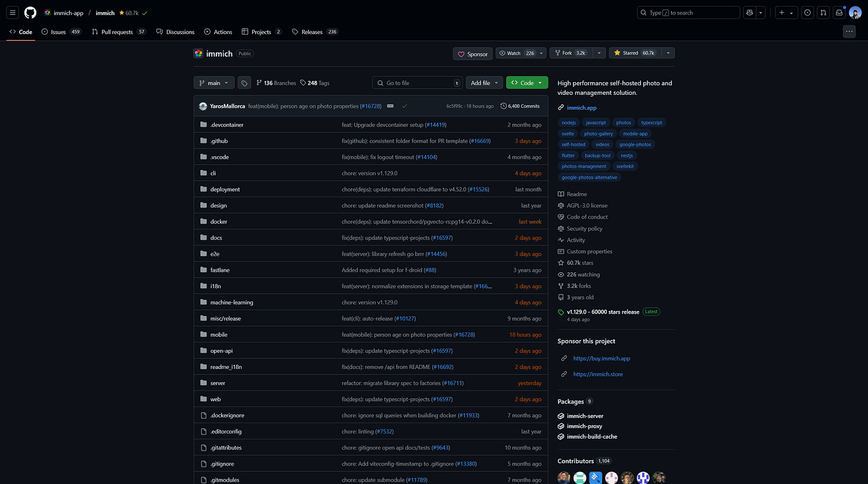Click the Sponsor heart button
The image size is (868, 484).
(x=472, y=54)
